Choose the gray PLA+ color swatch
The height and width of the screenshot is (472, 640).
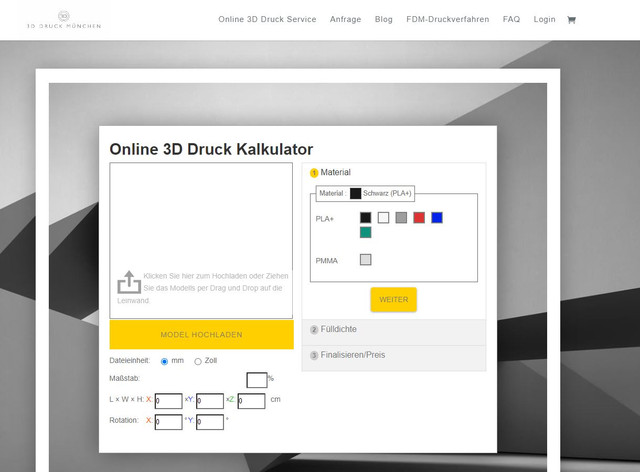(401, 218)
